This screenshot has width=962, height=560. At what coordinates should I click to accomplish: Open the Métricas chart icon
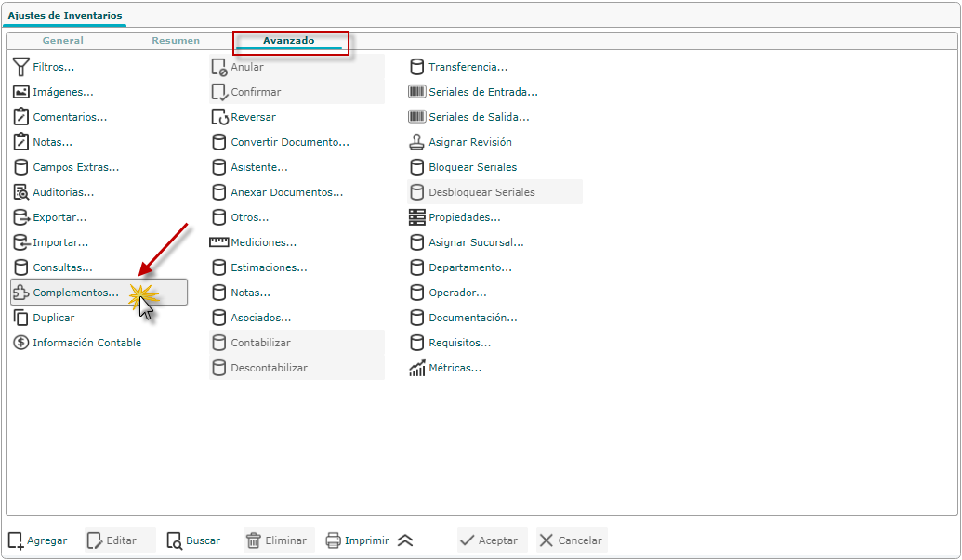pos(417,369)
